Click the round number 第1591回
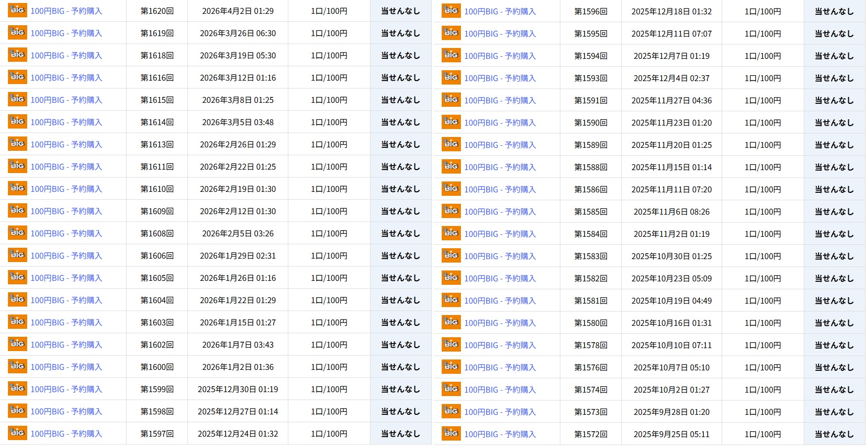868x448 pixels. 591,100
